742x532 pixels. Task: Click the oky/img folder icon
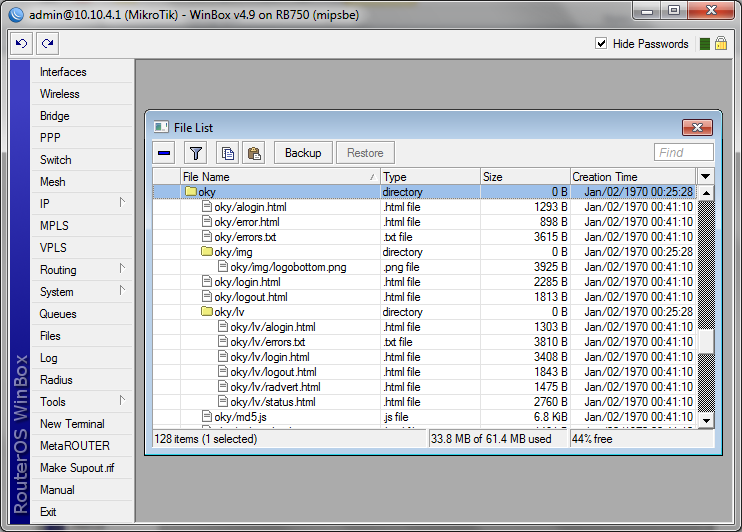[x=207, y=251]
